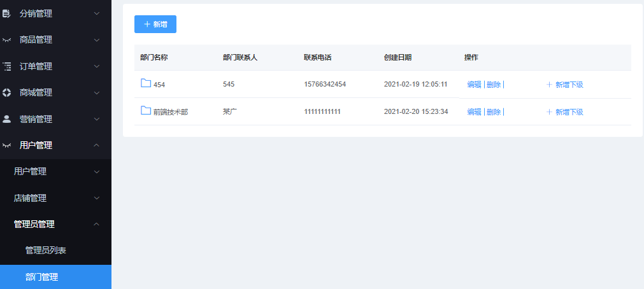Click the marketing management person icon
Screen dimensions: 644x289
(7, 119)
